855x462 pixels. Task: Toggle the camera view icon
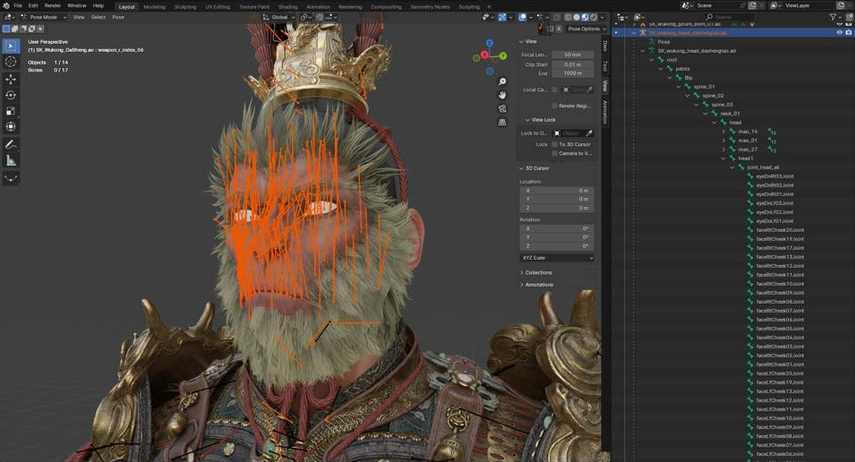pos(502,109)
